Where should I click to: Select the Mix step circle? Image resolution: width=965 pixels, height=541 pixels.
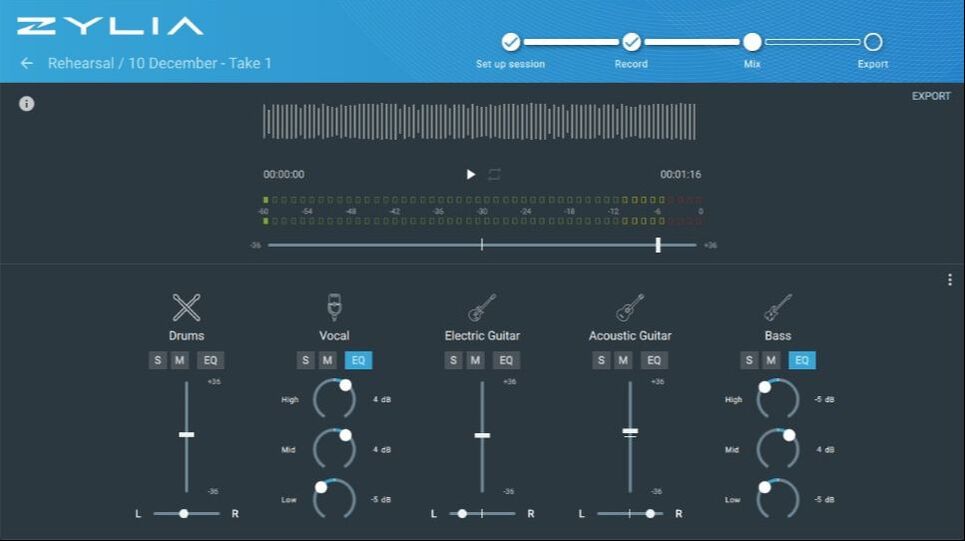[x=752, y=42]
